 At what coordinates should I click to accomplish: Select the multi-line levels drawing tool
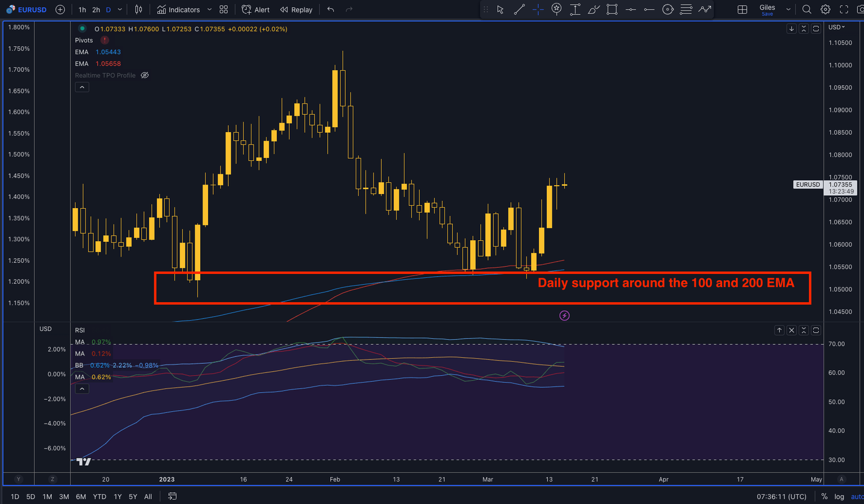click(686, 10)
